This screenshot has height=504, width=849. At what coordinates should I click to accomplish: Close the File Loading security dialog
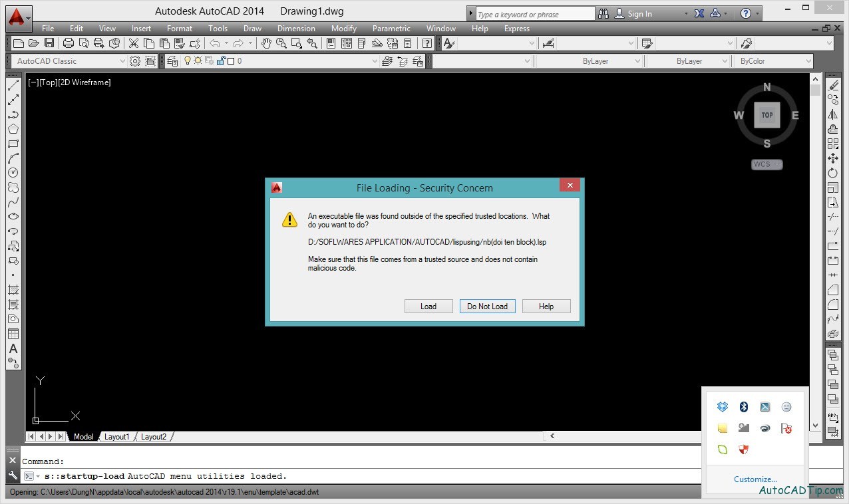570,186
